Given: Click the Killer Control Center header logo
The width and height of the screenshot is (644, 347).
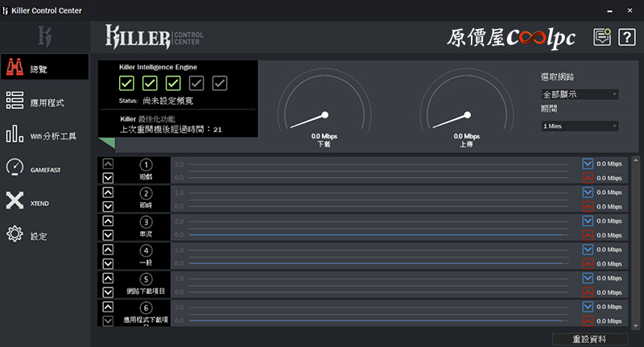Looking at the screenshot, I should [x=154, y=37].
